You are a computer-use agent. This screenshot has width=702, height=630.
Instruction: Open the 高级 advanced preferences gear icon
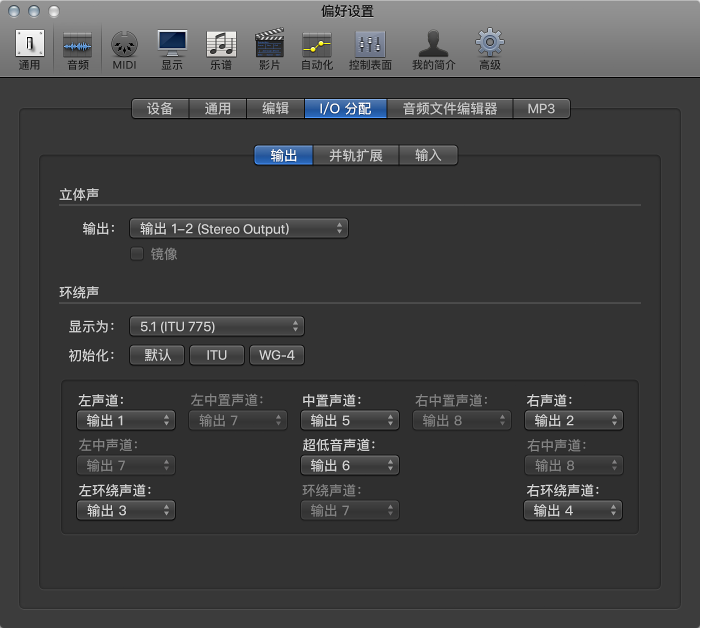point(489,49)
